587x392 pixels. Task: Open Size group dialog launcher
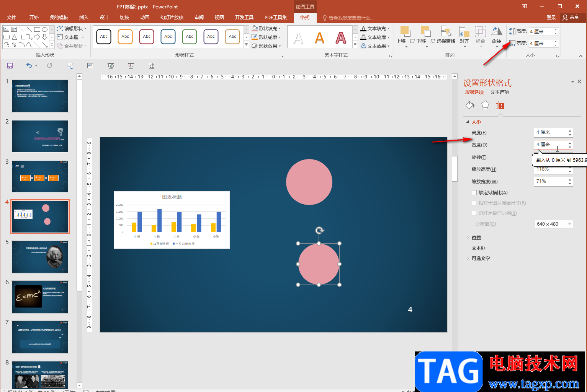click(x=558, y=56)
